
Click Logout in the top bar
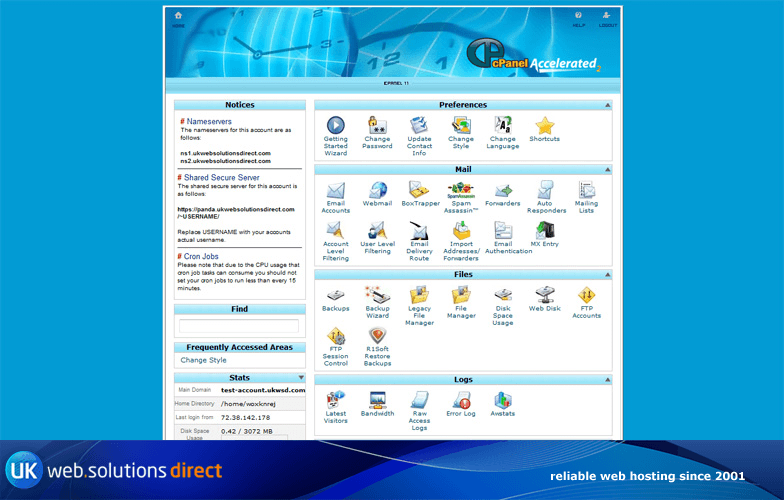[607, 19]
